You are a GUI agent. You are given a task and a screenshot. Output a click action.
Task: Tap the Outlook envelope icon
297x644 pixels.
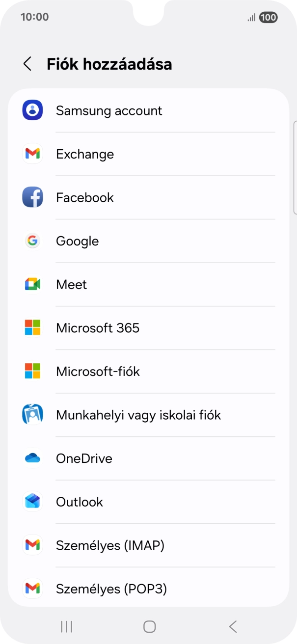[32, 502]
